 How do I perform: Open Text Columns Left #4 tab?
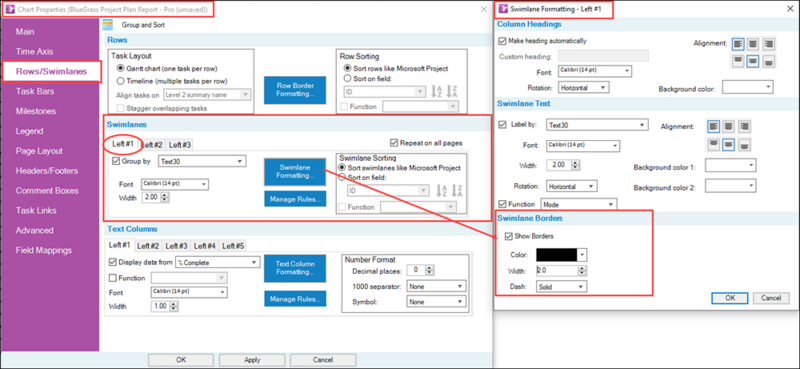pyautogui.click(x=205, y=246)
